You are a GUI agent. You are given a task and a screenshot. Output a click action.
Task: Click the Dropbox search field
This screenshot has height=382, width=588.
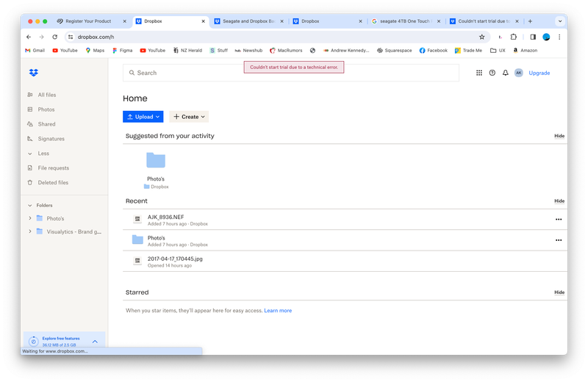[x=290, y=73]
